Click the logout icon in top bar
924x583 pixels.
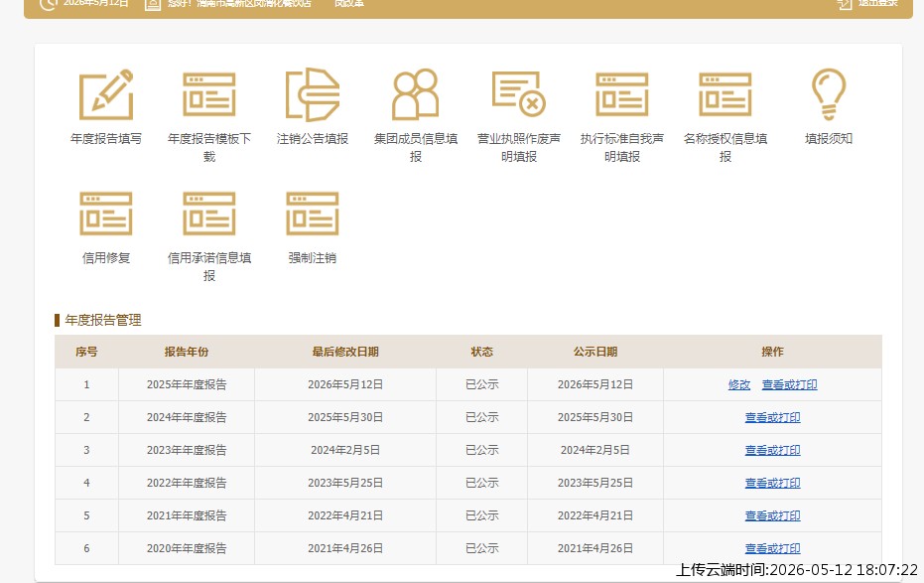(845, 4)
